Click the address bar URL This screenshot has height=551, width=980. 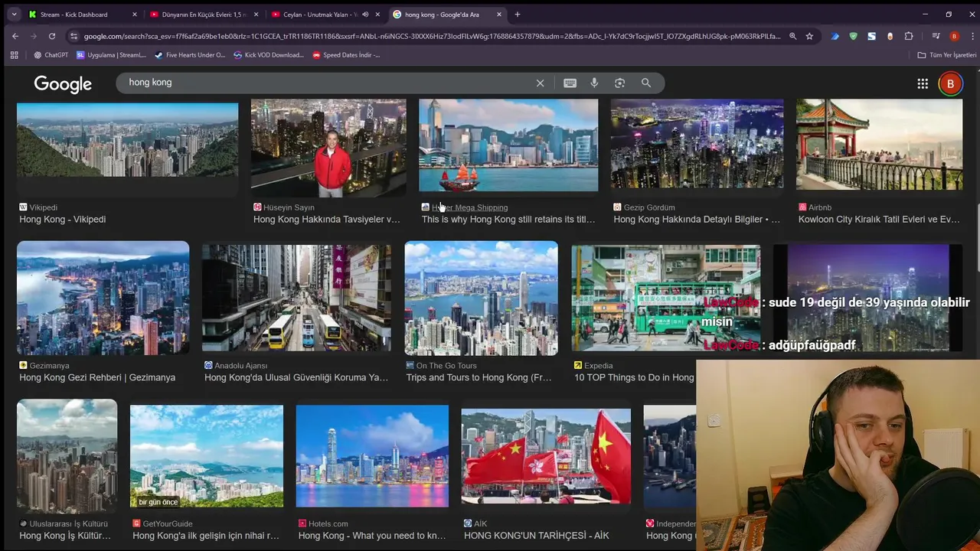(x=432, y=36)
